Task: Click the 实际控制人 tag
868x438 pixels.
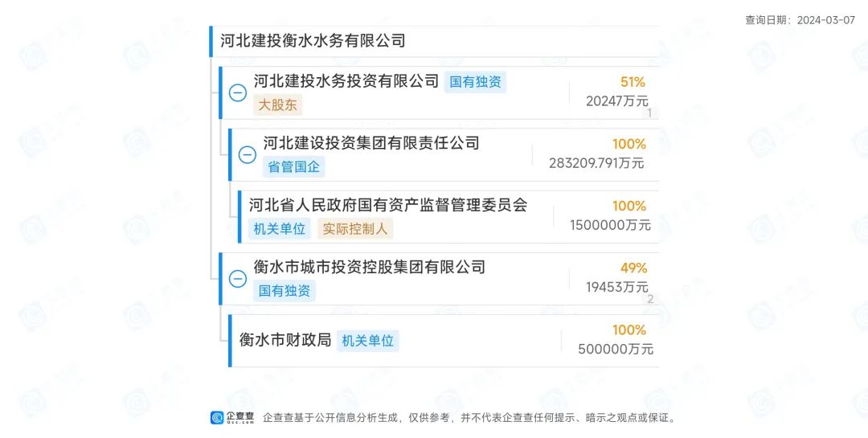Action: (354, 228)
